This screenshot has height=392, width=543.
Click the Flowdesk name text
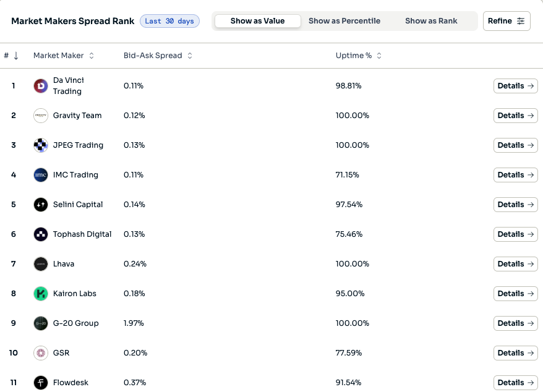coord(71,383)
